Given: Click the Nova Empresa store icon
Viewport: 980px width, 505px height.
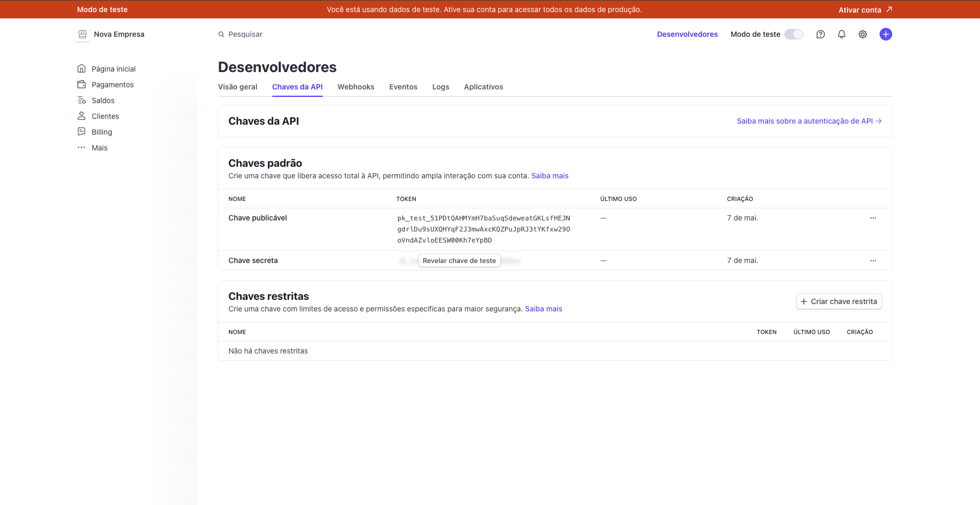Looking at the screenshot, I should pyautogui.click(x=83, y=34).
